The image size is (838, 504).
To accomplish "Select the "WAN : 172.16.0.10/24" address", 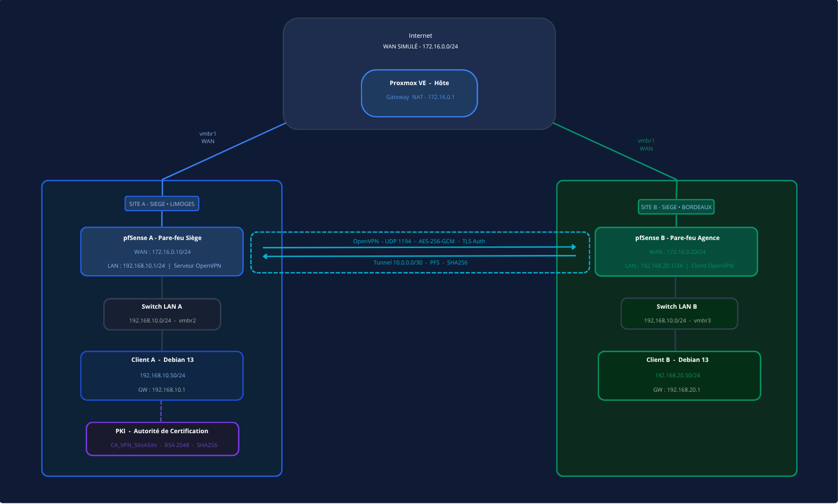I will click(x=162, y=252).
